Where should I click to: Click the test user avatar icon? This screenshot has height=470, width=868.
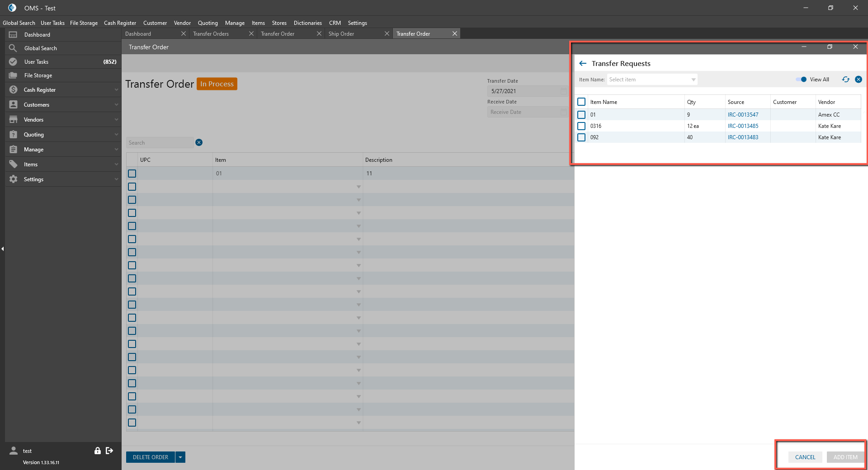[x=14, y=451]
